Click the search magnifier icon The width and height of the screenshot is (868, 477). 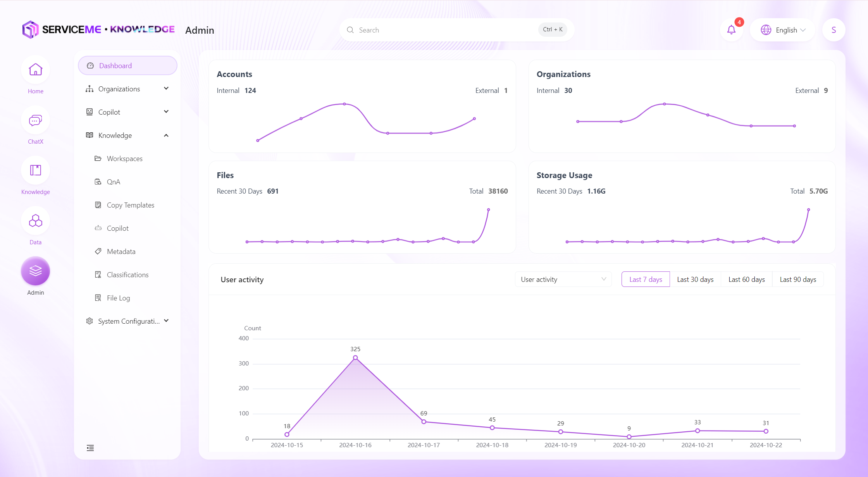pyautogui.click(x=350, y=30)
